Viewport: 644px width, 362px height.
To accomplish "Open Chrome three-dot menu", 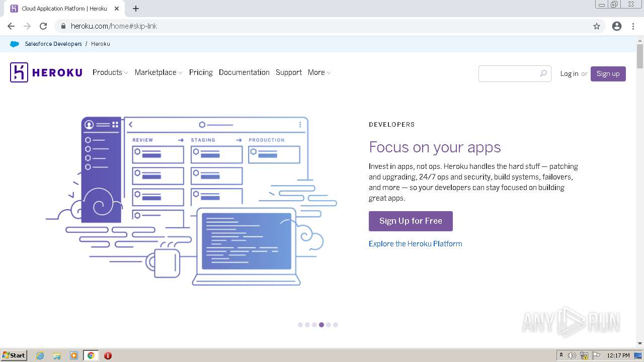I will click(633, 26).
